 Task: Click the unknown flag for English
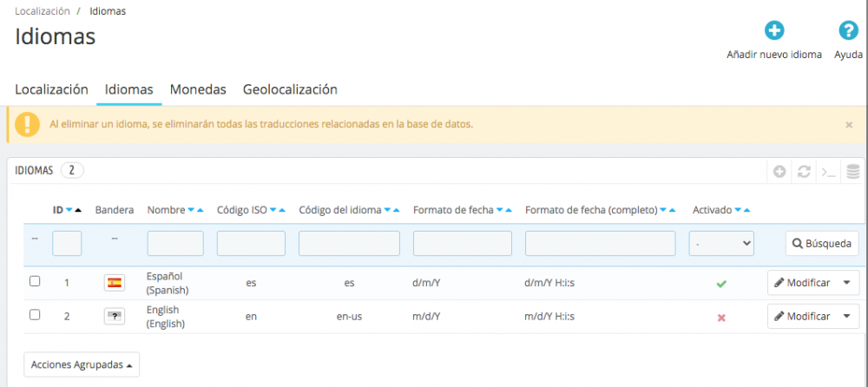click(115, 317)
